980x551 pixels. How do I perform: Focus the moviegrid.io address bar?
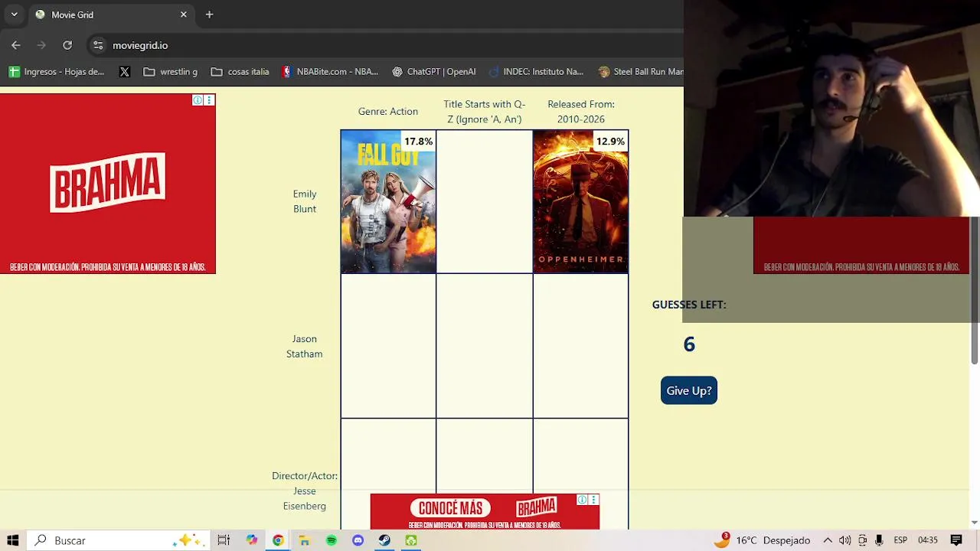[x=383, y=45]
